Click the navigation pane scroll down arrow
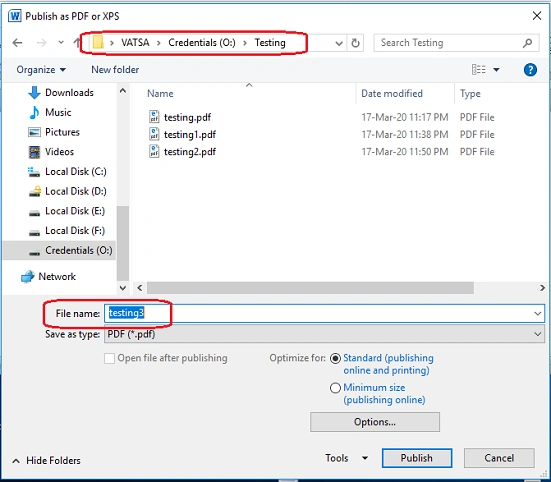 point(123,288)
